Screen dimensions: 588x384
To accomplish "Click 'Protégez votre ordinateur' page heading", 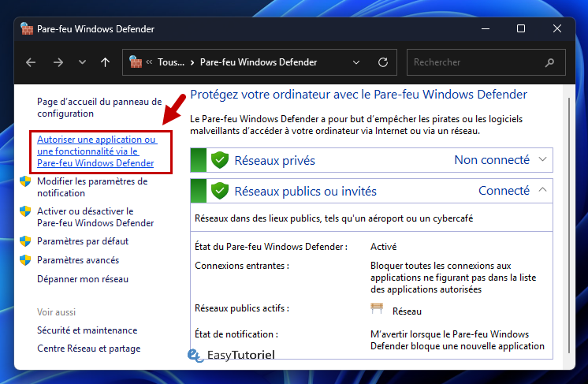I will 359,95.
